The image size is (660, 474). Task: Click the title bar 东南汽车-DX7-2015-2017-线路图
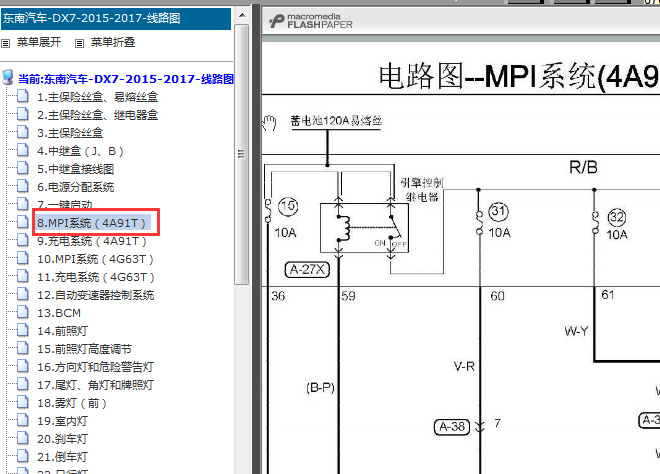coord(116,19)
